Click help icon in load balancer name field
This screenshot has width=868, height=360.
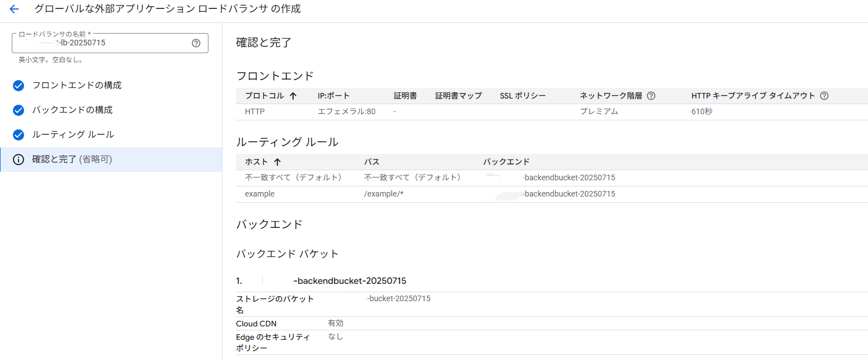pos(196,43)
